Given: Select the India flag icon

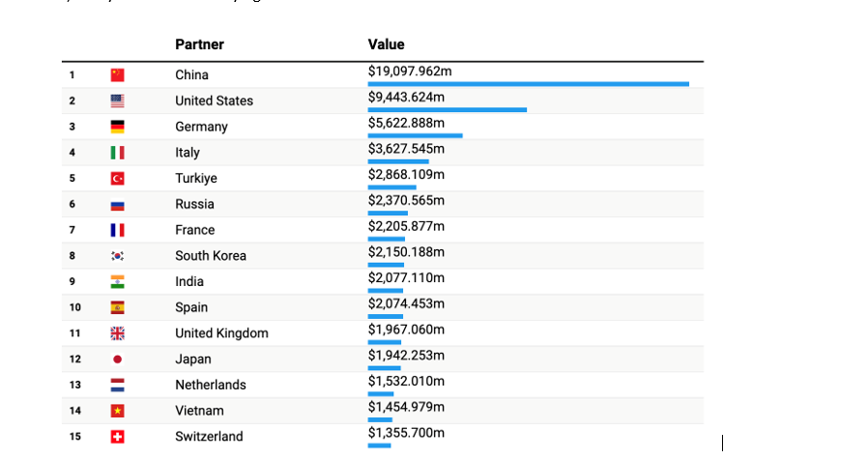Looking at the screenshot, I should click(117, 282).
